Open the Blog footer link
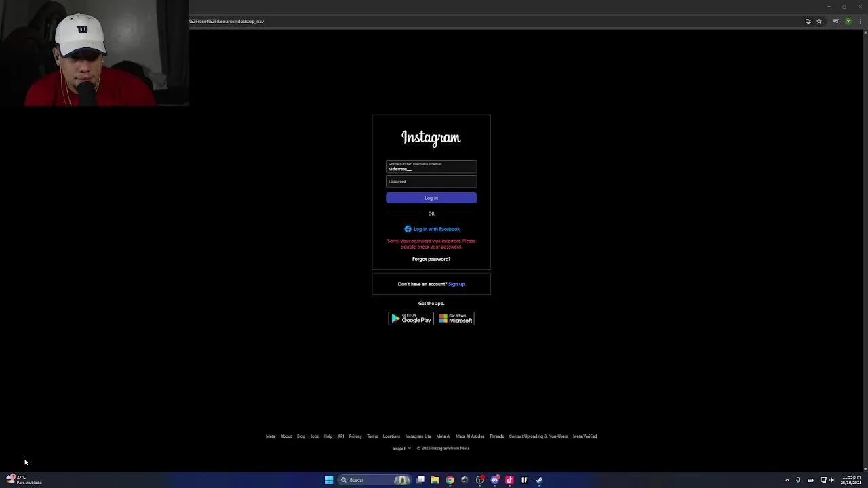The height and width of the screenshot is (488, 868). click(x=301, y=436)
